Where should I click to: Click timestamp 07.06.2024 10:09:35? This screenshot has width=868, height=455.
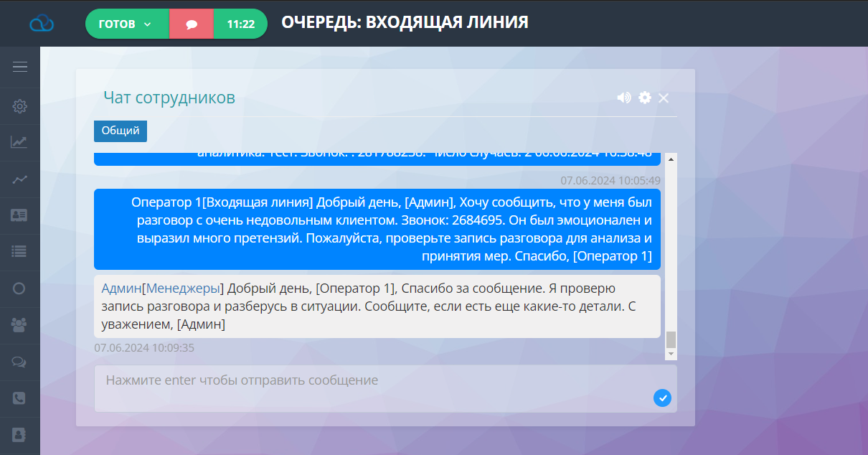[x=144, y=347]
